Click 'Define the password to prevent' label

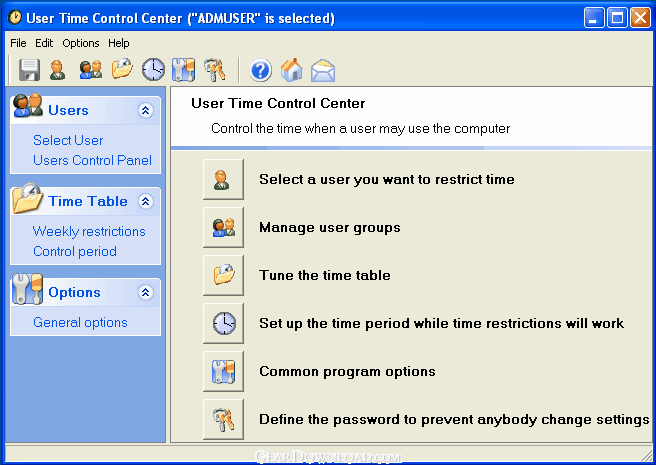[x=454, y=420]
